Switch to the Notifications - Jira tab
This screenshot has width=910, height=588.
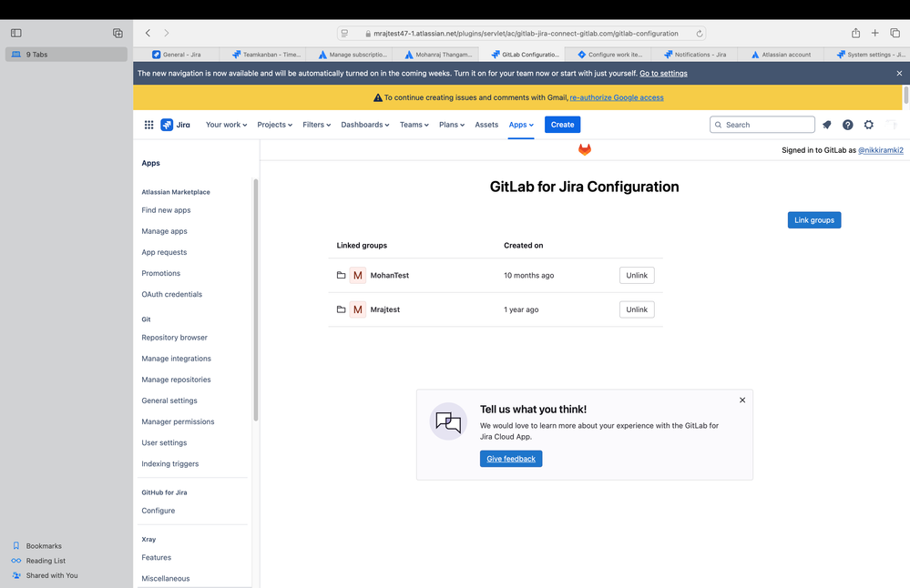694,55
